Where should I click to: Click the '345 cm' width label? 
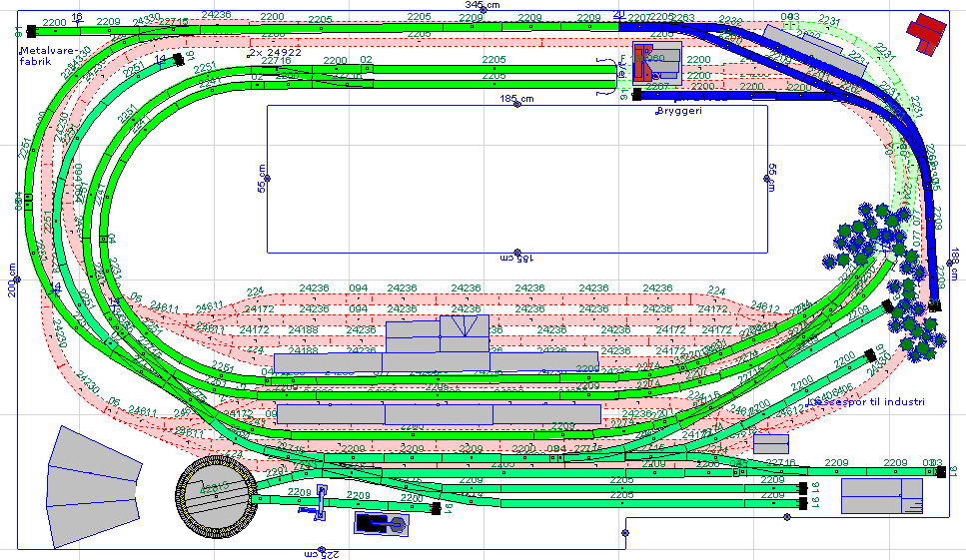point(483,4)
